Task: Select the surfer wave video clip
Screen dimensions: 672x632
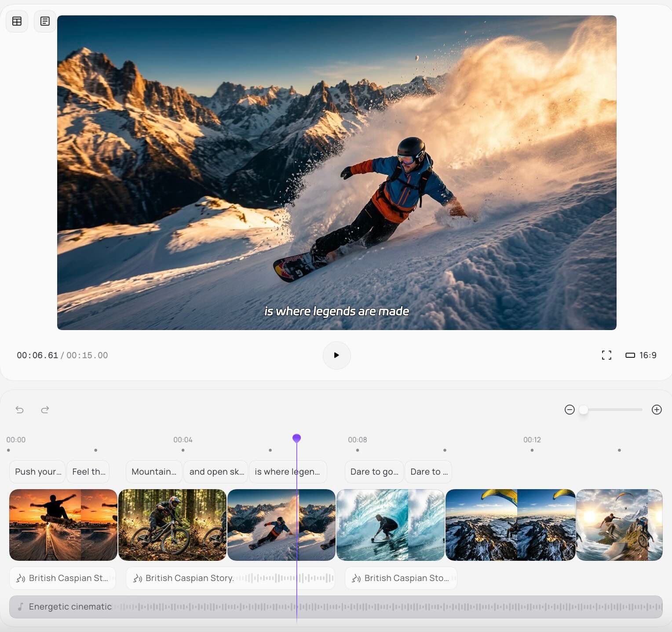Action: click(x=390, y=525)
